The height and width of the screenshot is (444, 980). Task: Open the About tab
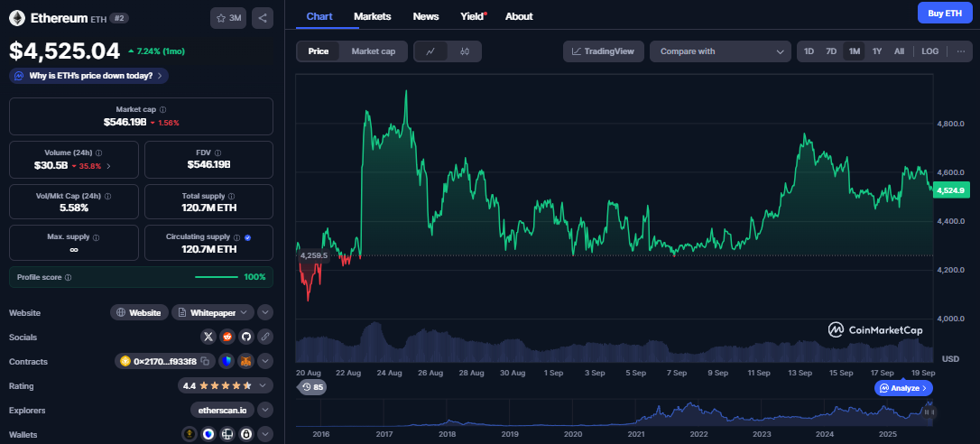point(519,16)
